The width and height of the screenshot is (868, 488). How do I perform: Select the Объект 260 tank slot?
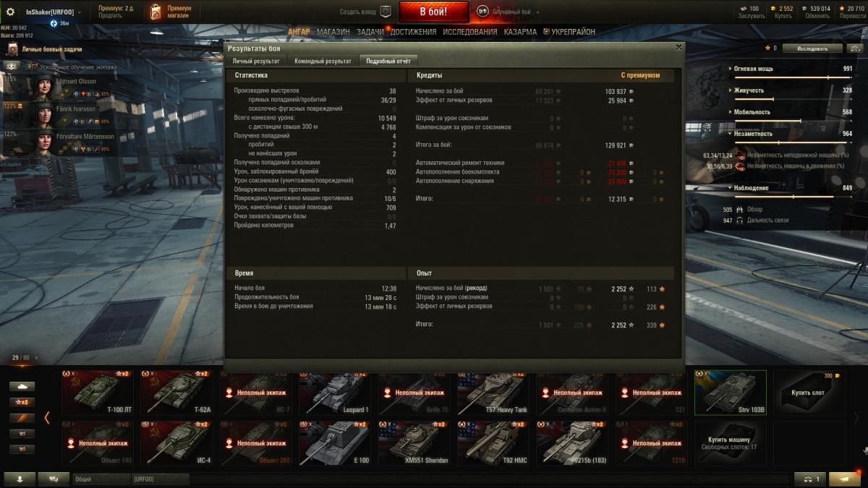[x=256, y=443]
